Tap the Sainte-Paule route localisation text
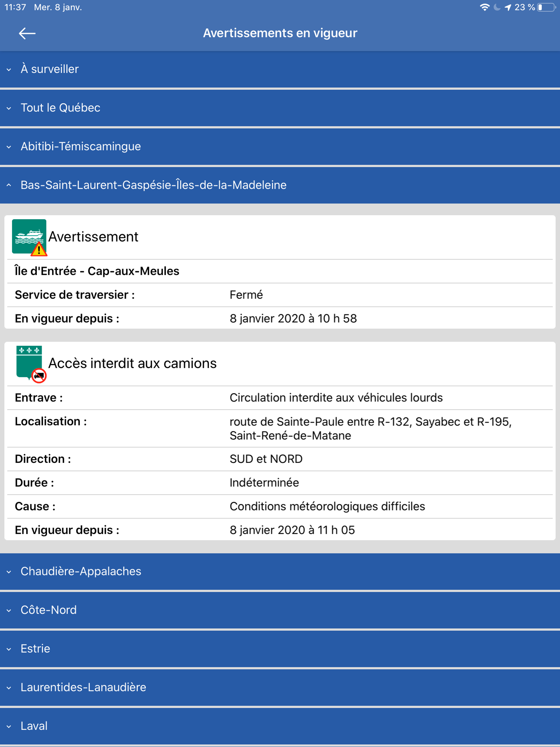The width and height of the screenshot is (560, 747). tap(371, 428)
